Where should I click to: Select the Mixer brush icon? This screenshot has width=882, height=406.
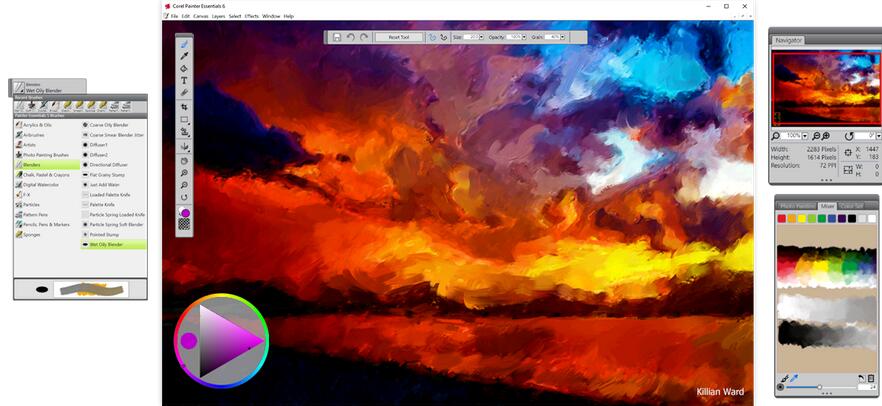point(785,378)
